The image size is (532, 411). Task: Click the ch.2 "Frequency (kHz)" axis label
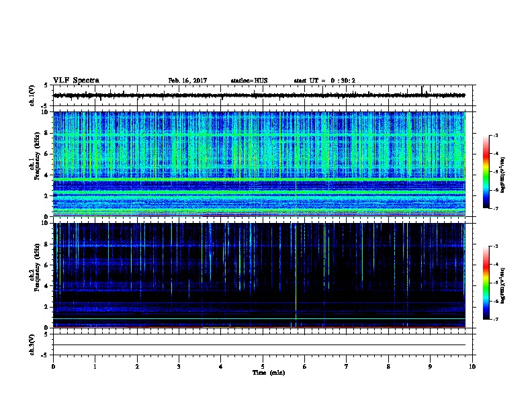click(x=37, y=267)
